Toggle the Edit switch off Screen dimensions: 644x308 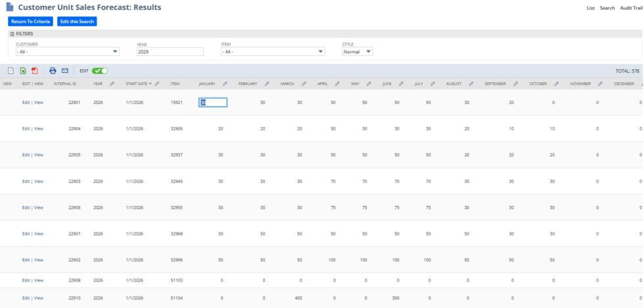[100, 70]
